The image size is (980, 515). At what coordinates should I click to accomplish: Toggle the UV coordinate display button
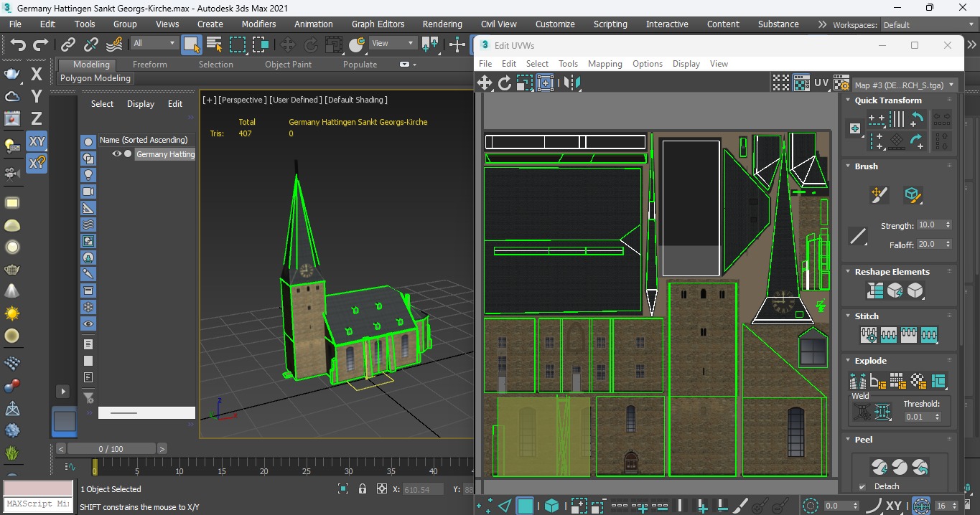[821, 83]
